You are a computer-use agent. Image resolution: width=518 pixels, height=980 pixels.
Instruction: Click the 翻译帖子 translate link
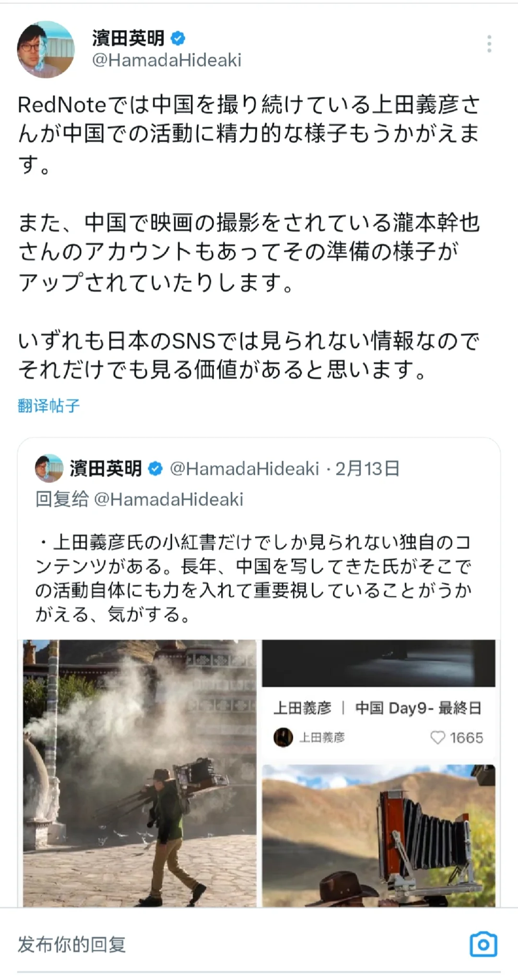(x=48, y=406)
